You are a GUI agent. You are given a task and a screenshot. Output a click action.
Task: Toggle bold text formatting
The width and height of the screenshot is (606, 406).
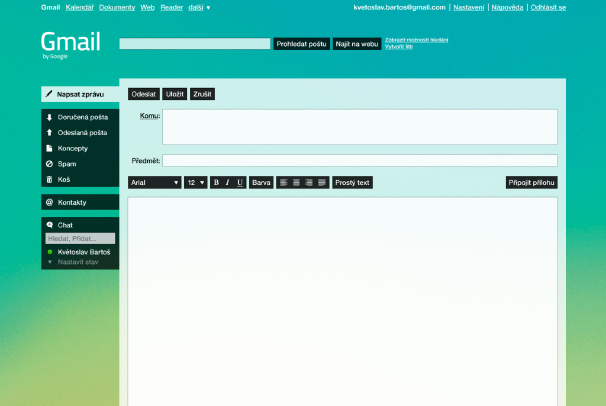click(x=216, y=183)
